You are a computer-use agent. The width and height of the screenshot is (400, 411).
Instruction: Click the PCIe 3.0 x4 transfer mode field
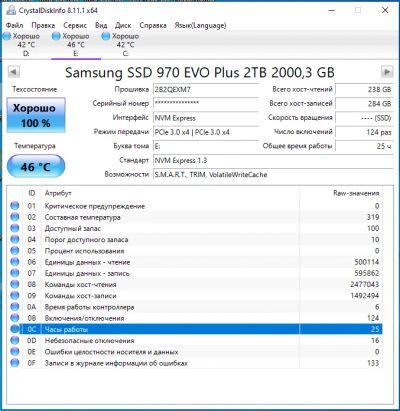[206, 132]
